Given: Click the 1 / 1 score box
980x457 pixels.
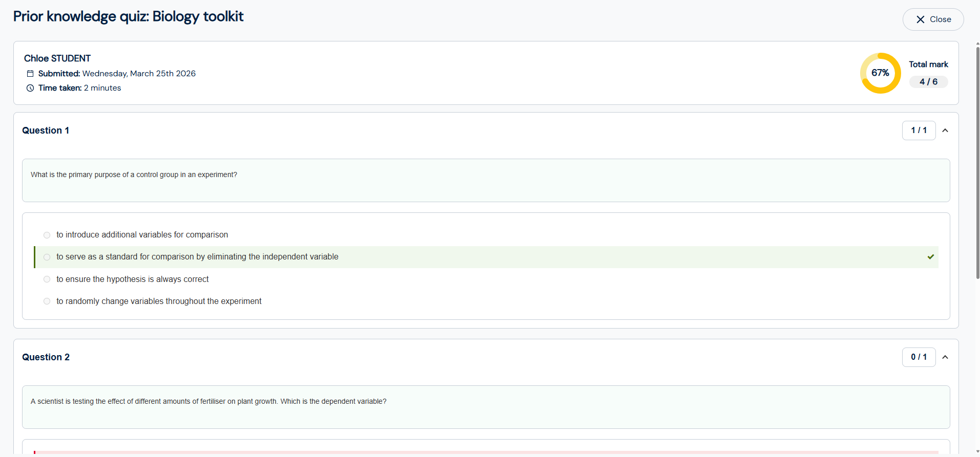Looking at the screenshot, I should pos(918,130).
